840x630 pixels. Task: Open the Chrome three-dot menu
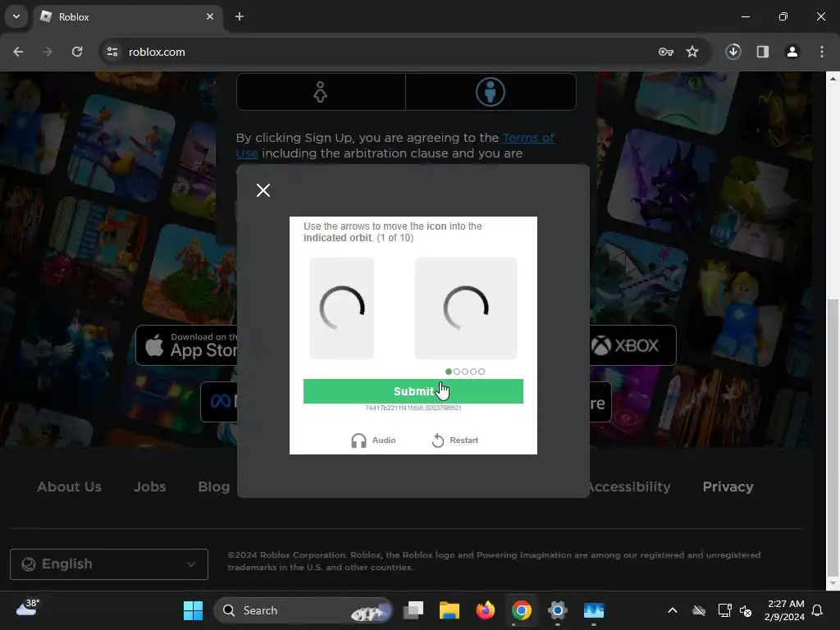[x=822, y=52]
